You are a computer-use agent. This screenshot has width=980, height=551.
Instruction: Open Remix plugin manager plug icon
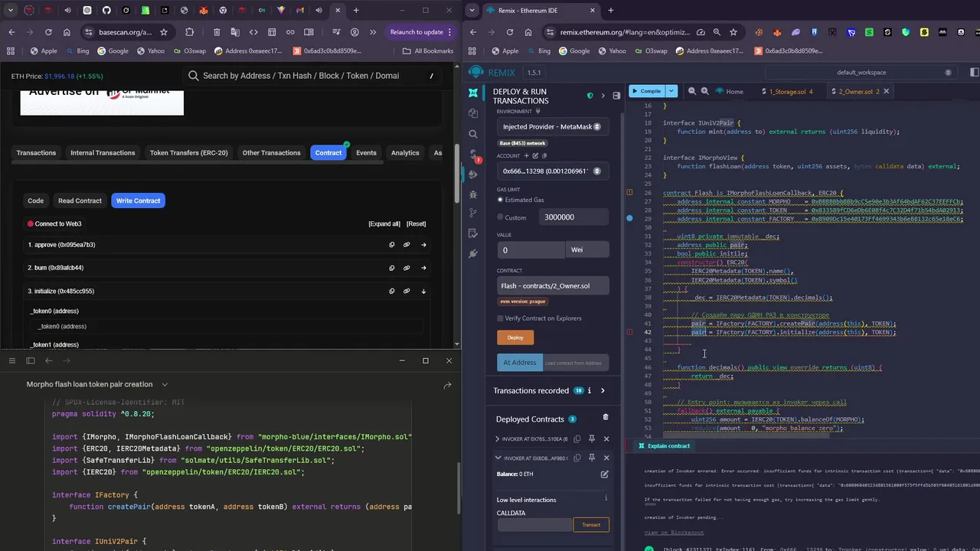pos(473,253)
